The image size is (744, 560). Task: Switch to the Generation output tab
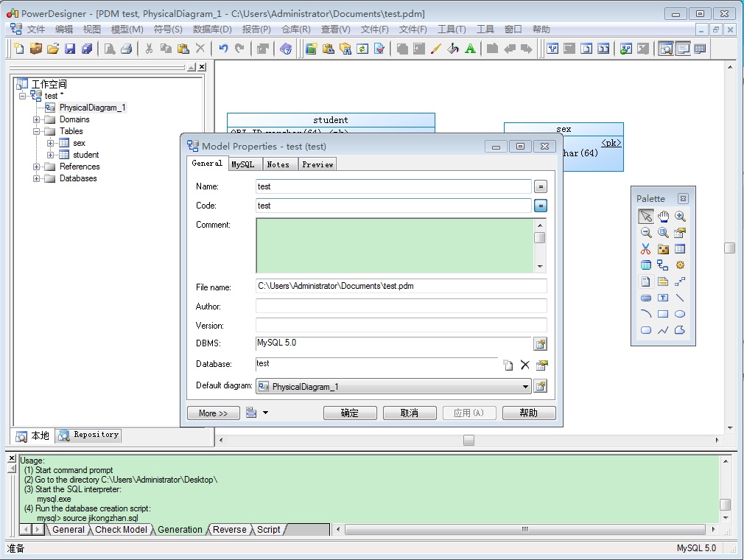pyautogui.click(x=180, y=530)
